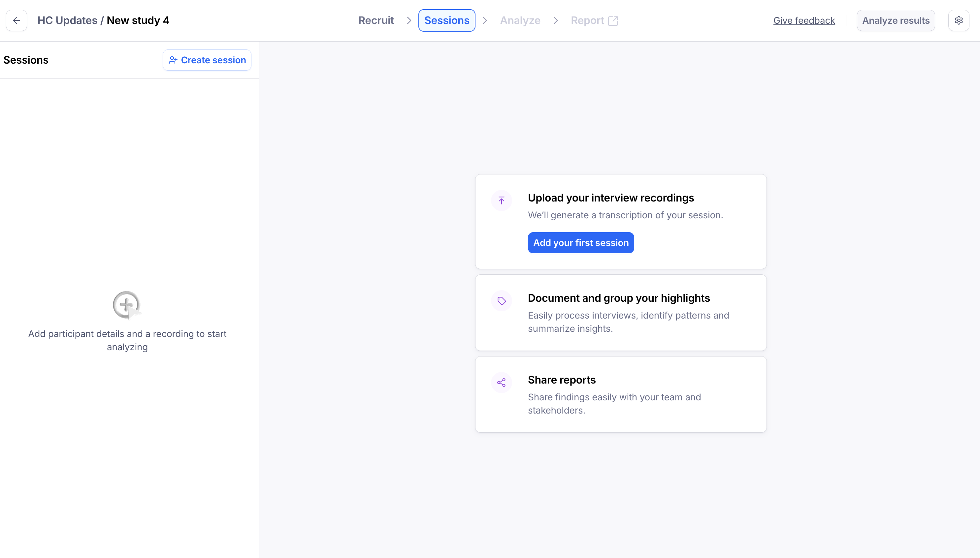Click the external link icon beside Report

(x=613, y=21)
